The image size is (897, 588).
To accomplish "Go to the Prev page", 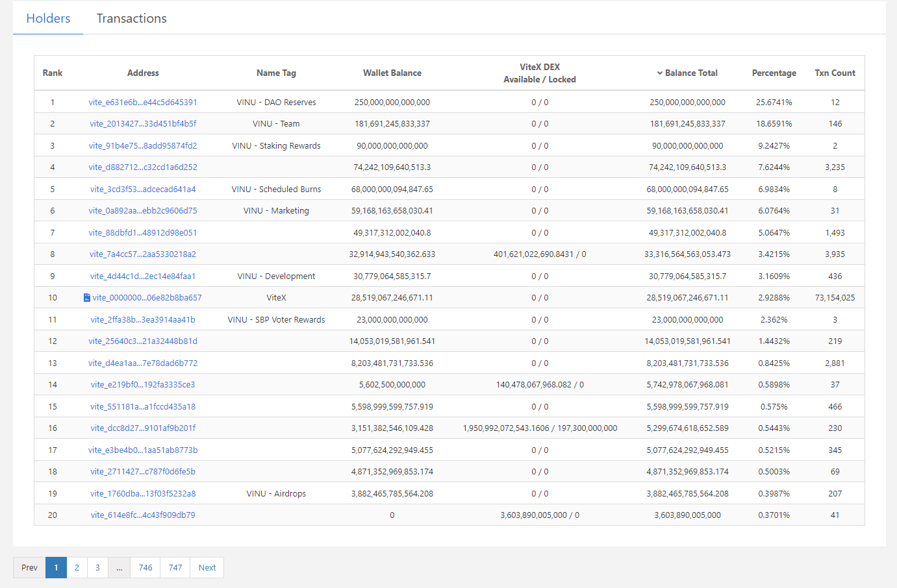I will pos(29,568).
